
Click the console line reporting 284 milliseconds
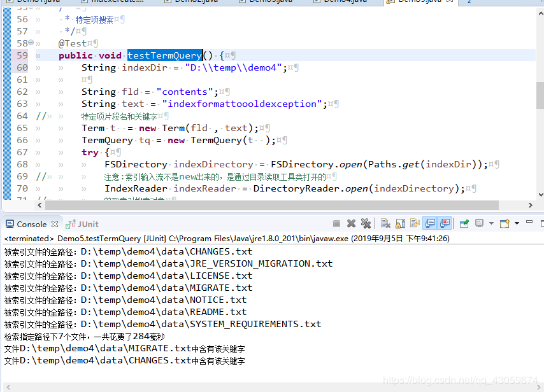coord(84,337)
